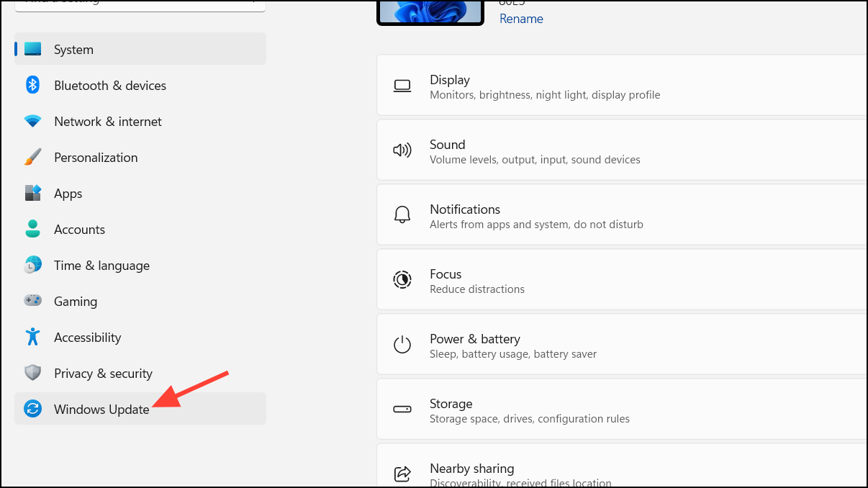Open Personalization settings category

pyautogui.click(x=140, y=157)
